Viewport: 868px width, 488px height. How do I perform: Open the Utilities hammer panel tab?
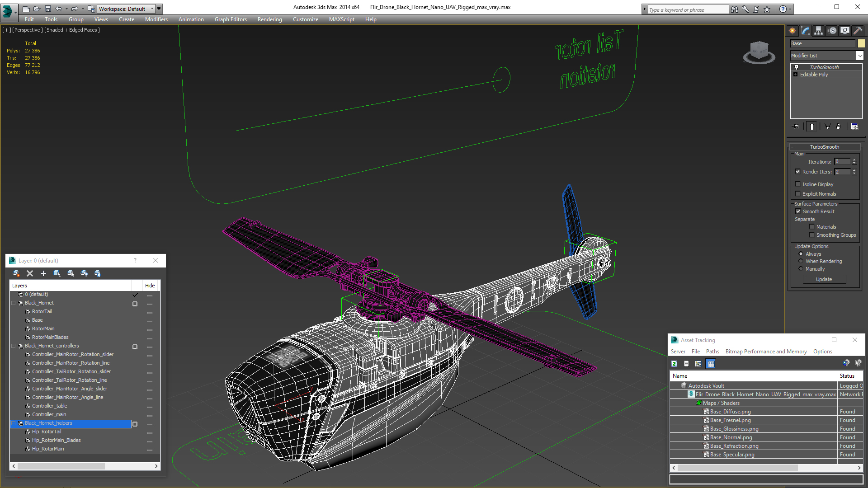858,31
